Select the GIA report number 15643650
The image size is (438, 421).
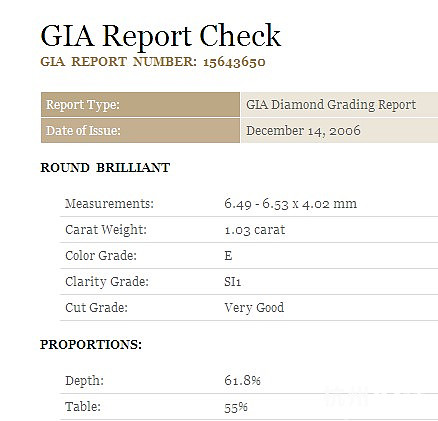tap(234, 62)
